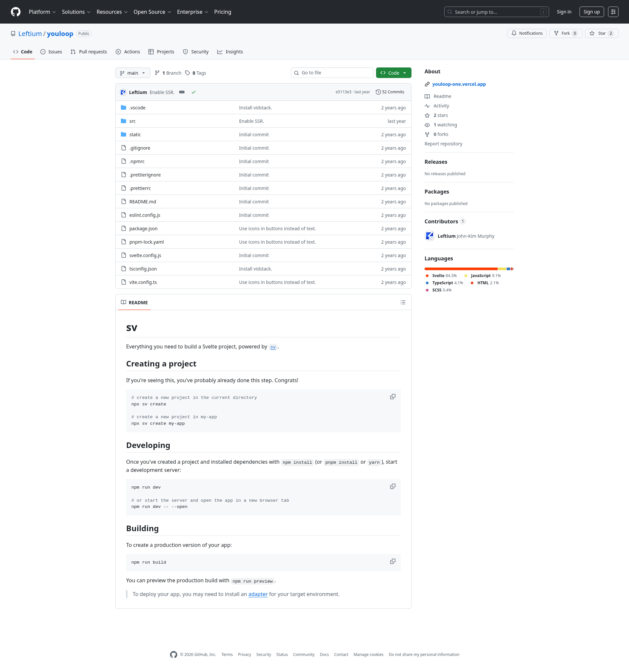
Task: Click the branch icon beside 1 Branch
Action: 157,73
